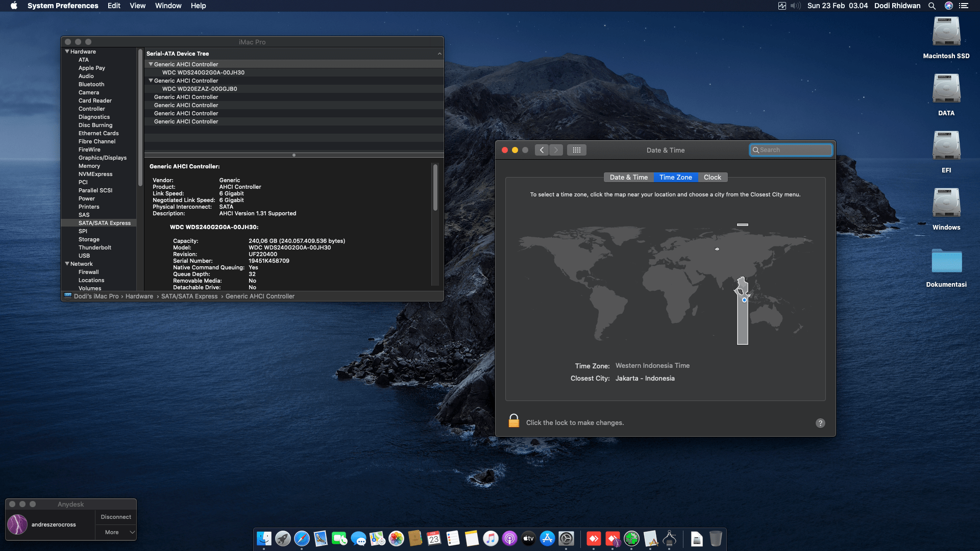Viewport: 980px width, 551px height.
Task: Open Finder from the Dock
Action: [x=264, y=538]
